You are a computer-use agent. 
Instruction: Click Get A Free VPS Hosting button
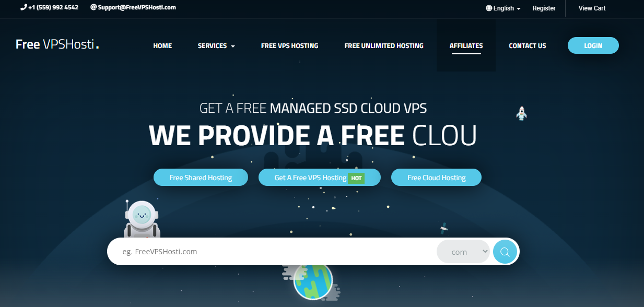point(320,178)
